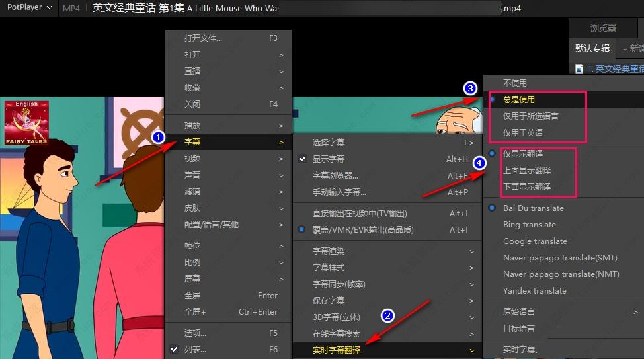This screenshot has width=644, height=359.
Task: Select 总是使用 translation option
Action: [x=564, y=99]
